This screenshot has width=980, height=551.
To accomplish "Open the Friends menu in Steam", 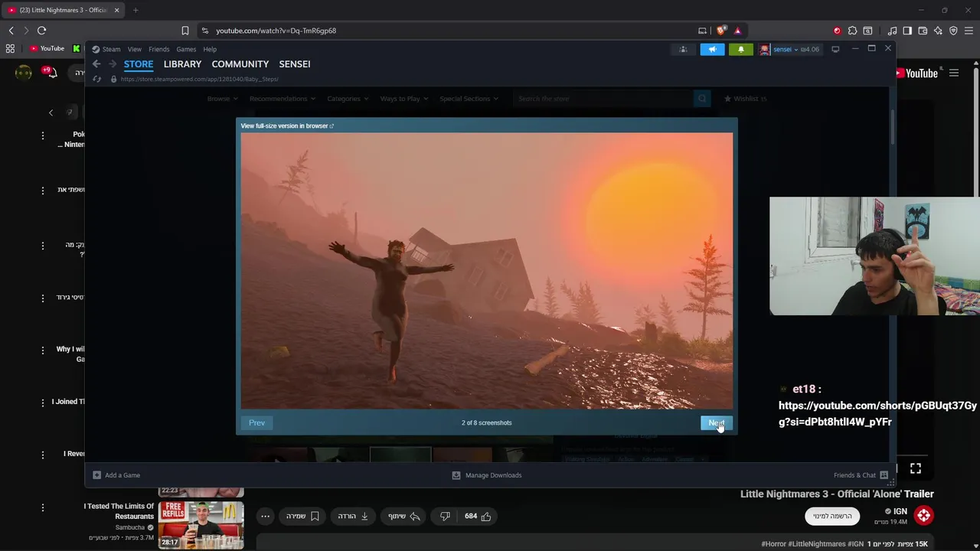I will 158,49.
